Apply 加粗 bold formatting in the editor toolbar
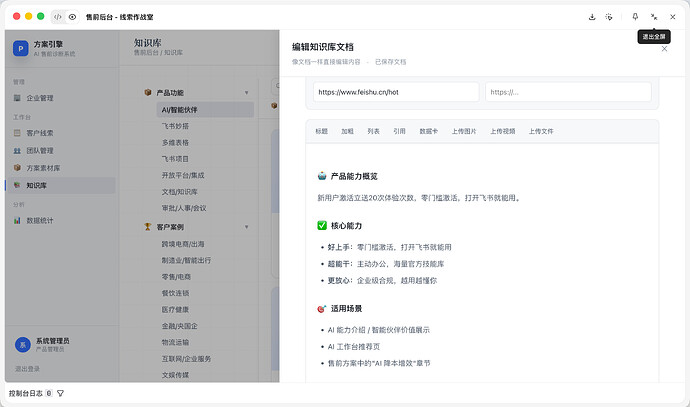The height and width of the screenshot is (407, 690). (347, 131)
